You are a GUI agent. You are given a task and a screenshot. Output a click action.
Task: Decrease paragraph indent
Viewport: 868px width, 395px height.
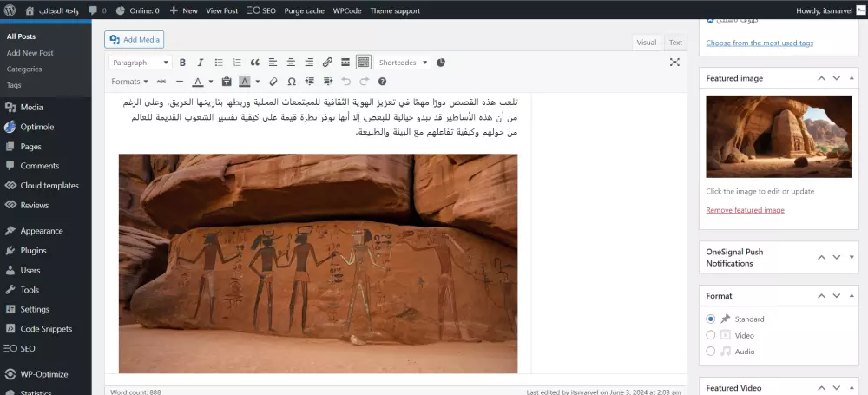tap(310, 82)
